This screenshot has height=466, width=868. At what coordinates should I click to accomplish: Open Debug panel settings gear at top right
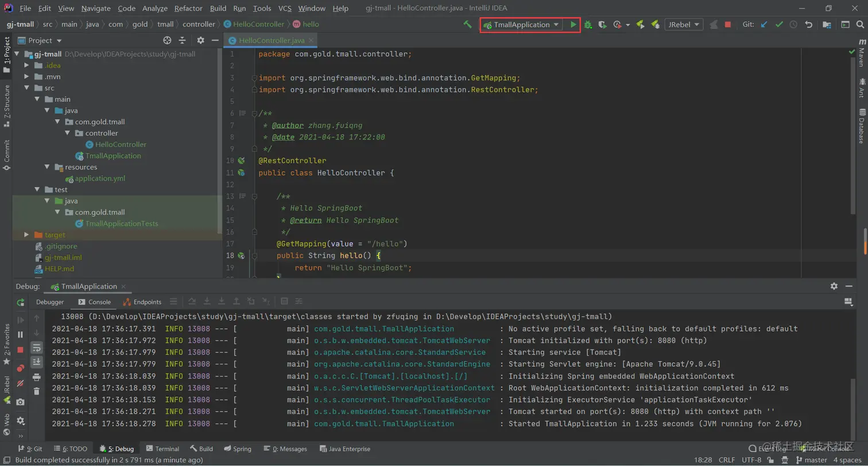834,286
